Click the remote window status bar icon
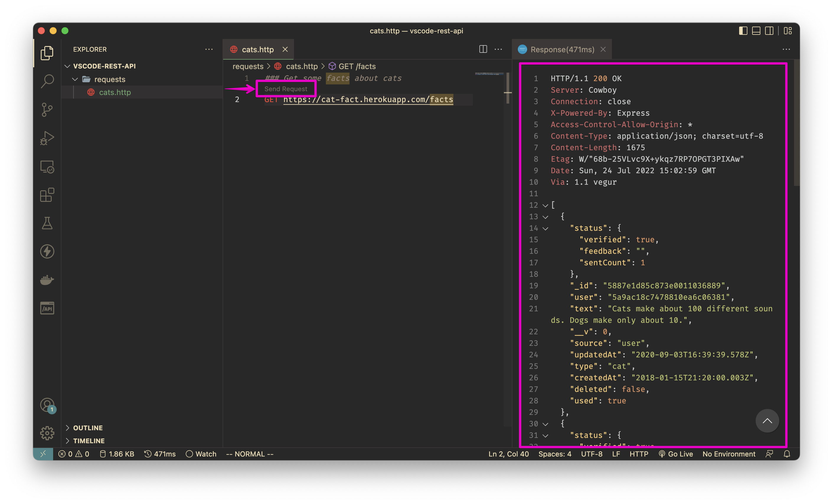This screenshot has width=833, height=504. tap(43, 454)
